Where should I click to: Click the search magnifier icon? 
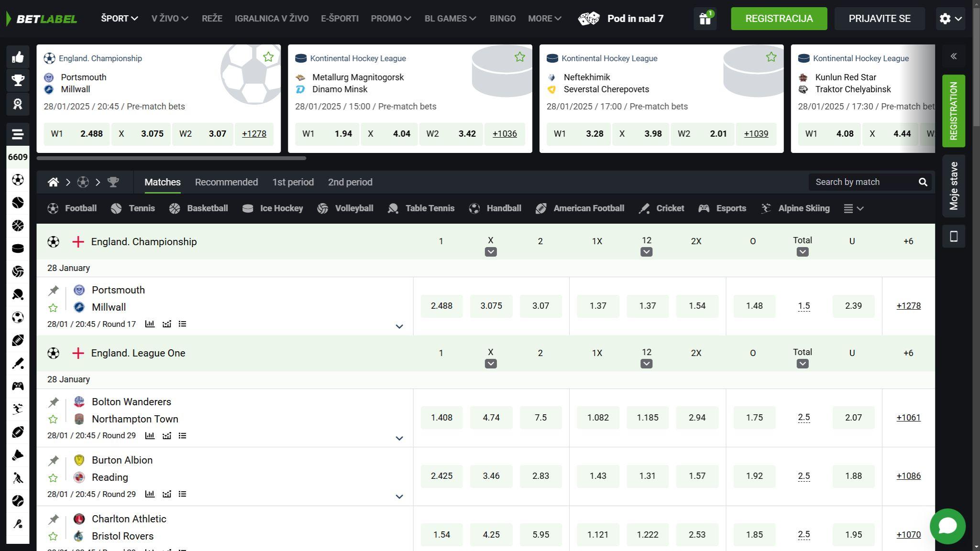click(x=923, y=182)
